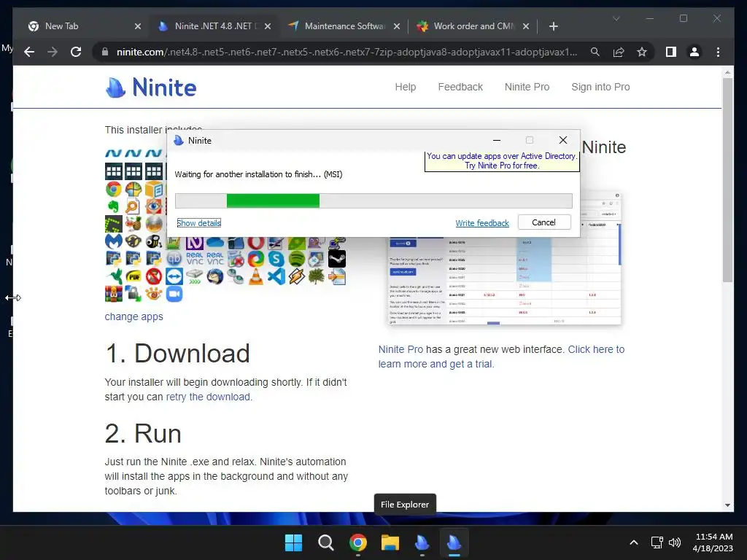Click here to learn more link

pyautogui.click(x=501, y=357)
